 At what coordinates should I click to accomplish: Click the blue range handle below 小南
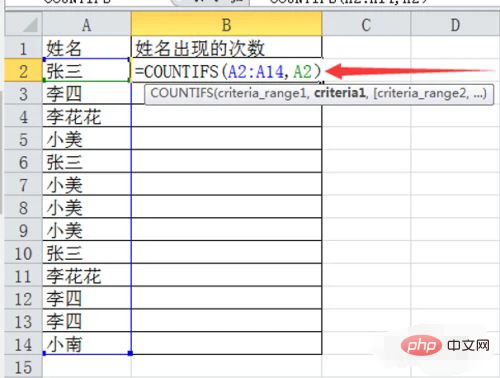[x=130, y=353]
